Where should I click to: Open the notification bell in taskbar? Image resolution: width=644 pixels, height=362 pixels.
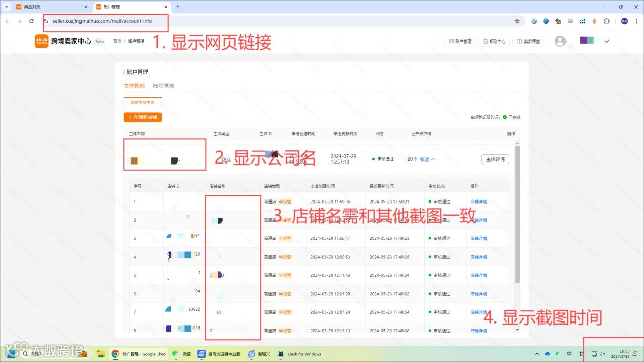tap(635, 354)
